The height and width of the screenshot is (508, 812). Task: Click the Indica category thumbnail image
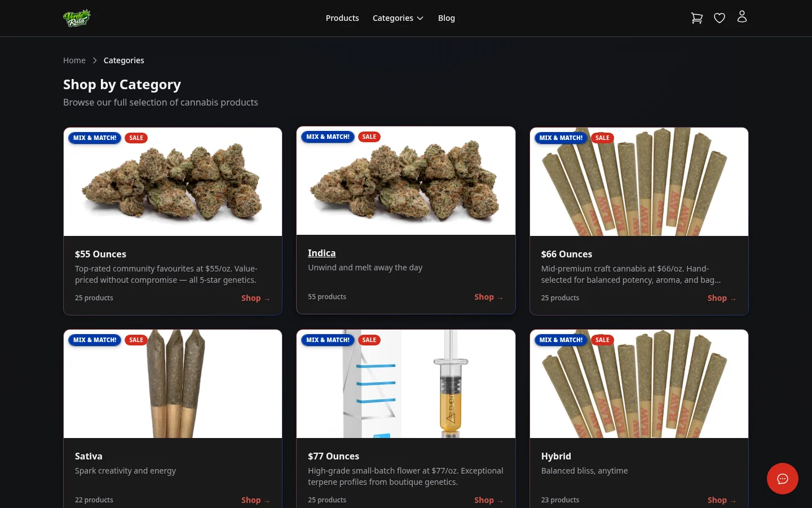point(405,181)
